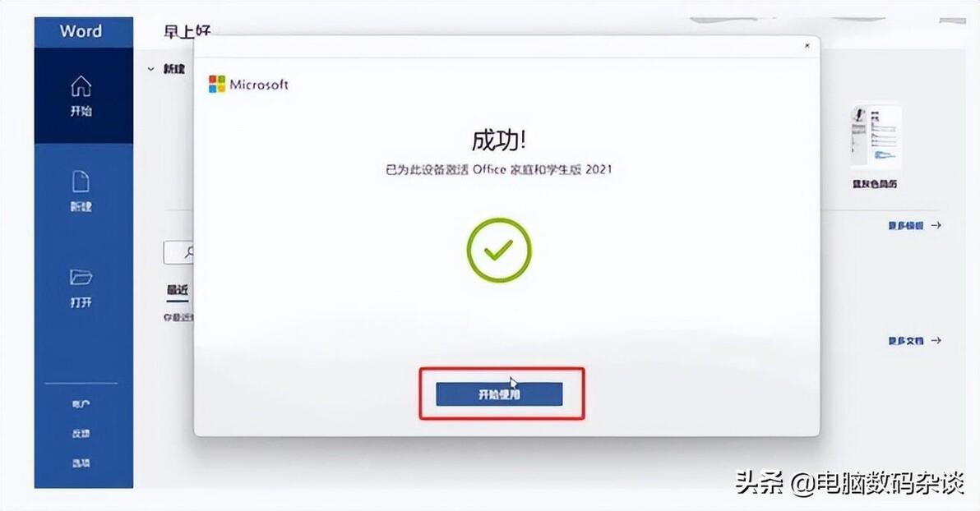Click the Microsoft four-color logo
Screen dimensions: 980x511
coord(217,85)
